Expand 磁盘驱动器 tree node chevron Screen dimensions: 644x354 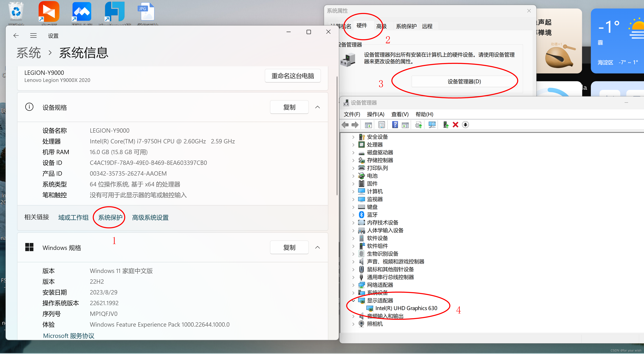pyautogui.click(x=353, y=152)
